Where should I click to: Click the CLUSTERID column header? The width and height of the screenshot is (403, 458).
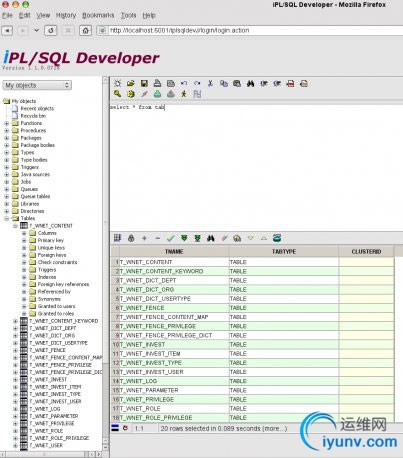point(366,252)
